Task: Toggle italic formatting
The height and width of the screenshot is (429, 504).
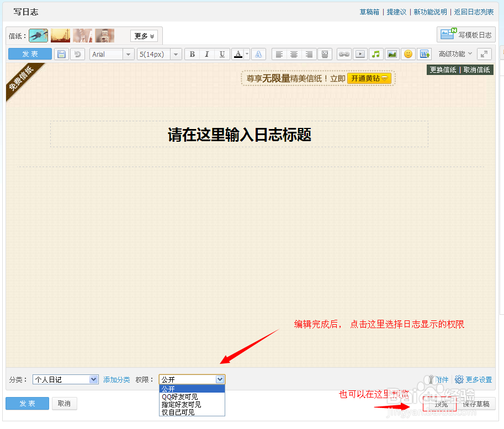Action: point(206,54)
